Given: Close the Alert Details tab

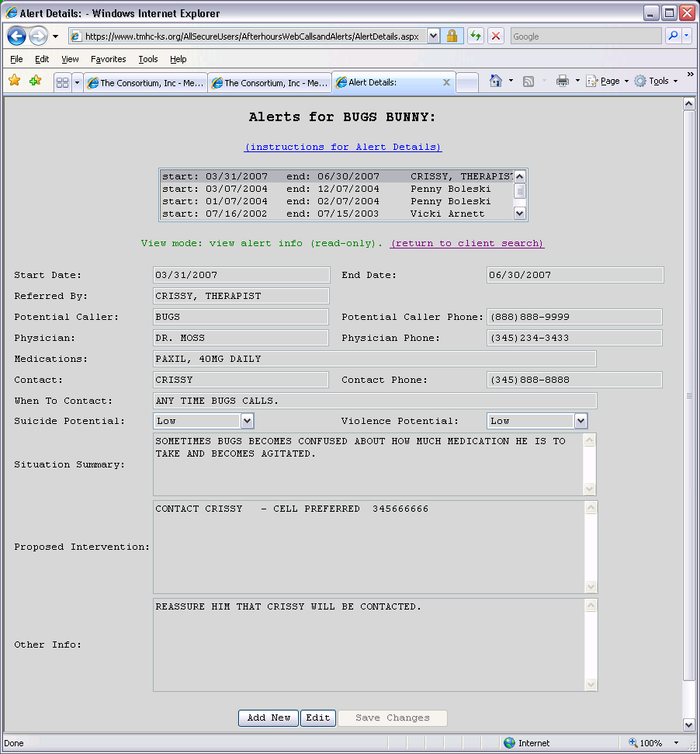Looking at the screenshot, I should [446, 82].
